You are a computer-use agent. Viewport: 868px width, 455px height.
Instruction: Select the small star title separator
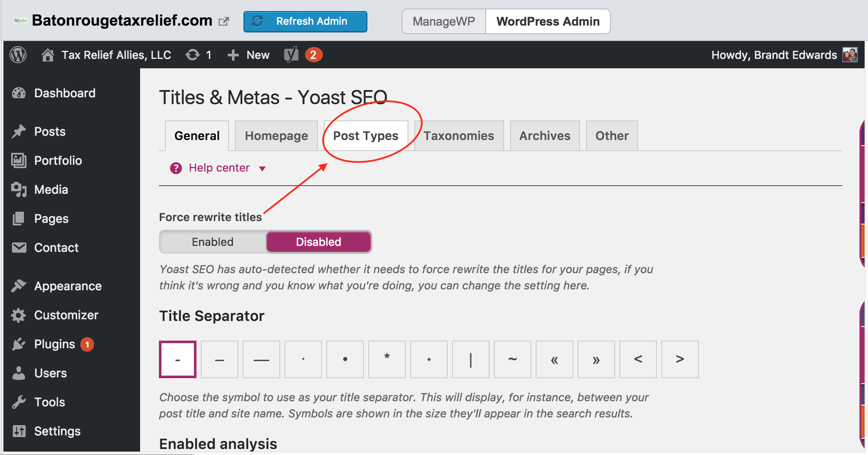coord(429,359)
